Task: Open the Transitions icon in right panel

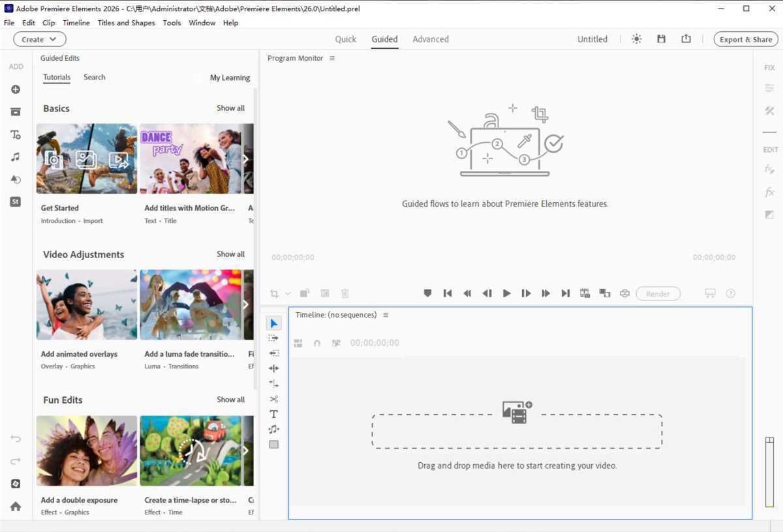Action: point(769,214)
